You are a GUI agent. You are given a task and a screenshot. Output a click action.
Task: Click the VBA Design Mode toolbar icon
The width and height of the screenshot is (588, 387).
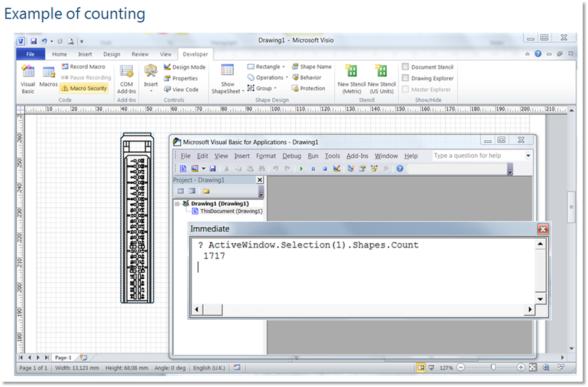336,168
